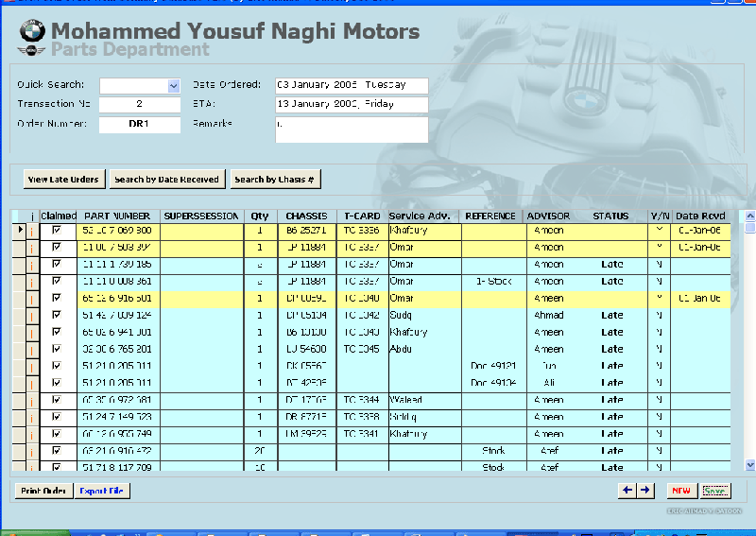Click reference cell Doc 49121
This screenshot has width=756, height=536.
point(493,365)
